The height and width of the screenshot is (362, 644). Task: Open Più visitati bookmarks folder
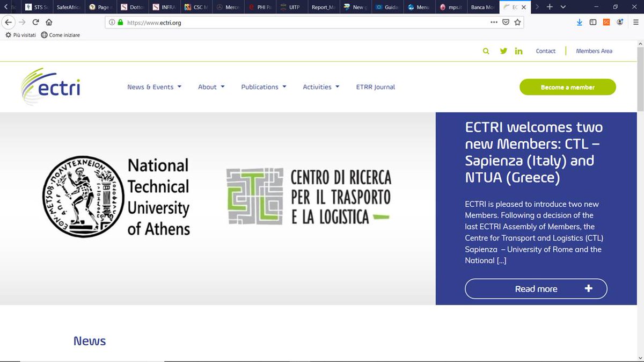[20, 35]
